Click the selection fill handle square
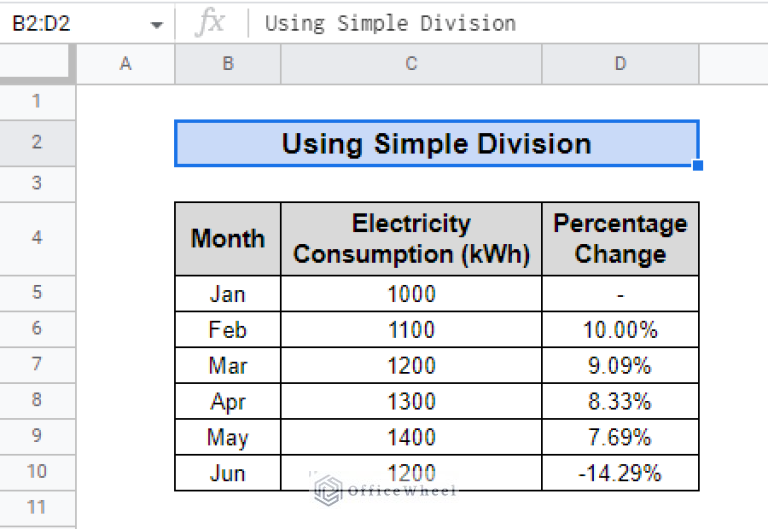 698,165
